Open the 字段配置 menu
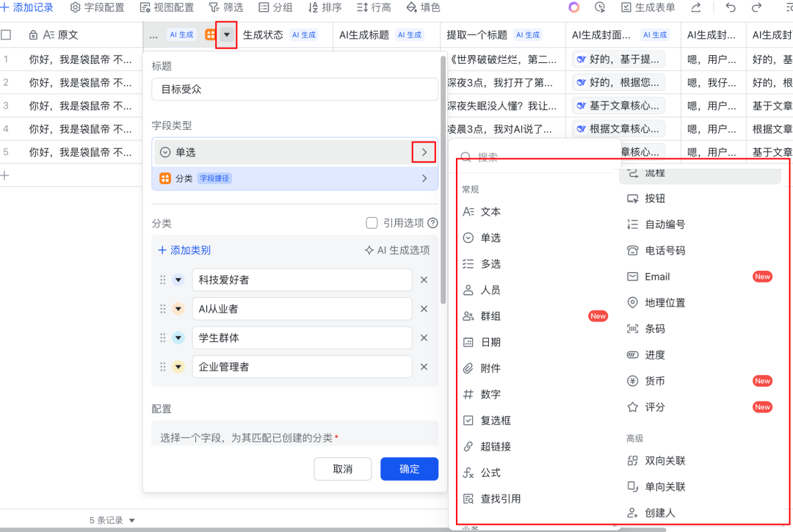The height and width of the screenshot is (532, 793). [105, 8]
